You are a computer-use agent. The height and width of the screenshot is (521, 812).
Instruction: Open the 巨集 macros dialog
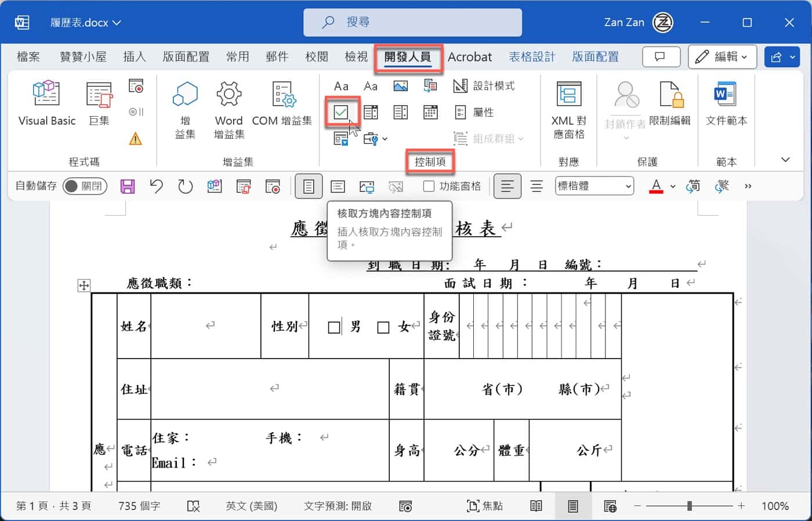[x=99, y=103]
